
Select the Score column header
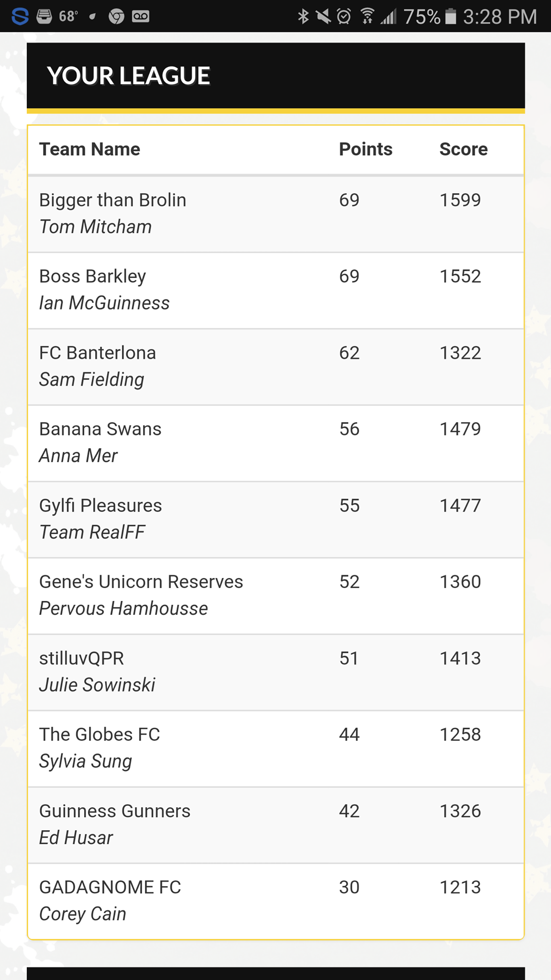pos(463,149)
